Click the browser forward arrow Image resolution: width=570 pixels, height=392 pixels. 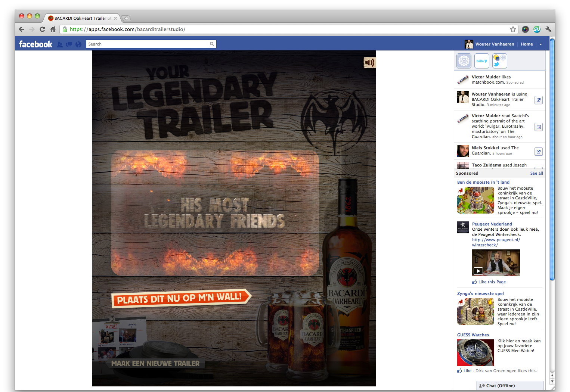pos(32,29)
